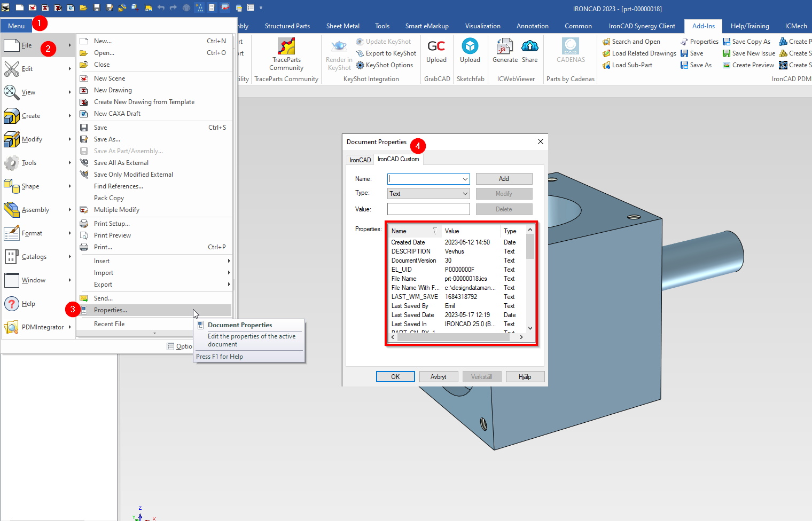Select the IronCAD Custom tab
812x521 pixels.
(x=399, y=159)
